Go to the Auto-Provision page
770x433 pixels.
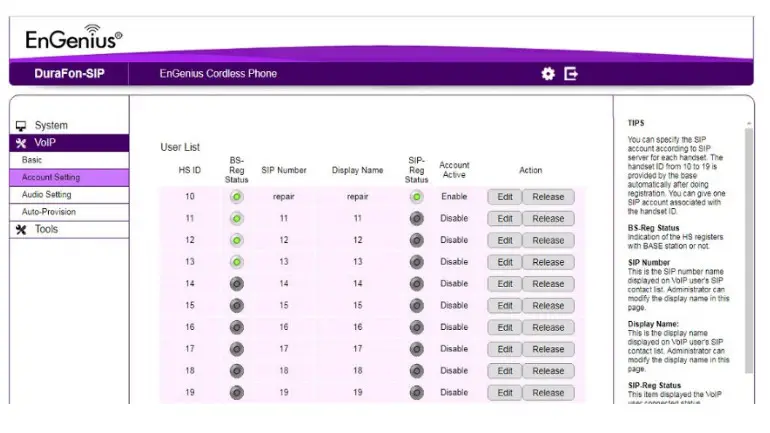click(x=69, y=212)
